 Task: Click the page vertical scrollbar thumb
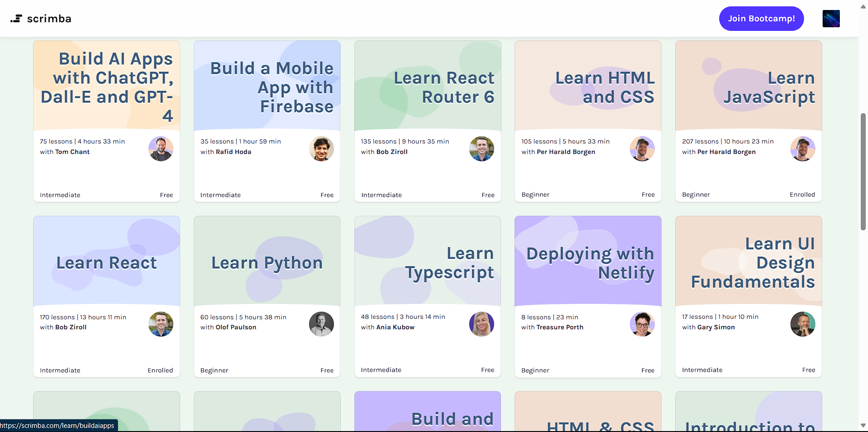pos(863,172)
